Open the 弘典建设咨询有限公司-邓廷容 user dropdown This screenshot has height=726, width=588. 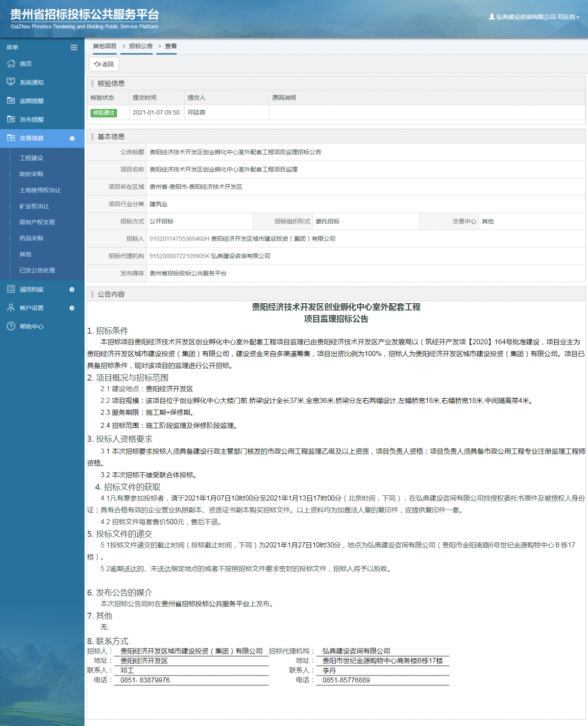(534, 17)
